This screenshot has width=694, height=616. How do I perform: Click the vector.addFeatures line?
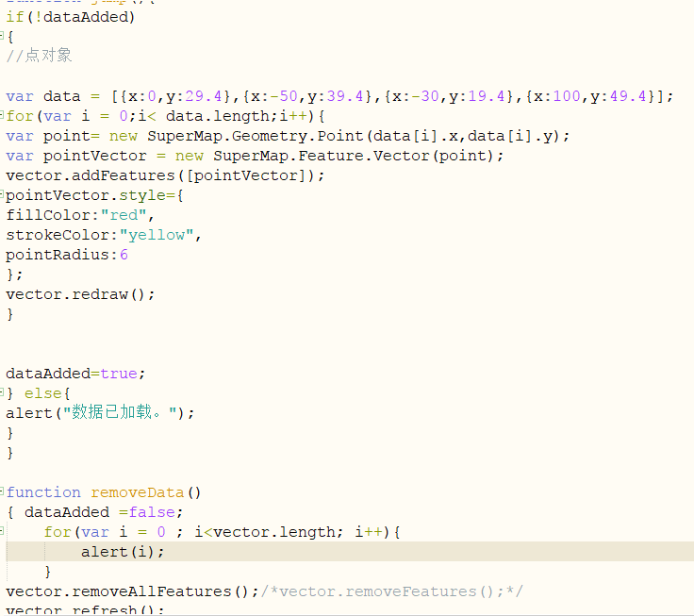[x=165, y=175]
